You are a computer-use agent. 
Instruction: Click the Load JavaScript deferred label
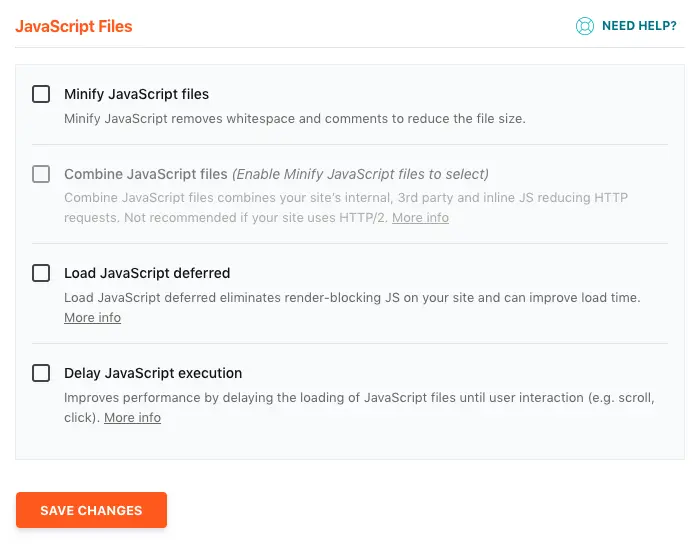[147, 273]
